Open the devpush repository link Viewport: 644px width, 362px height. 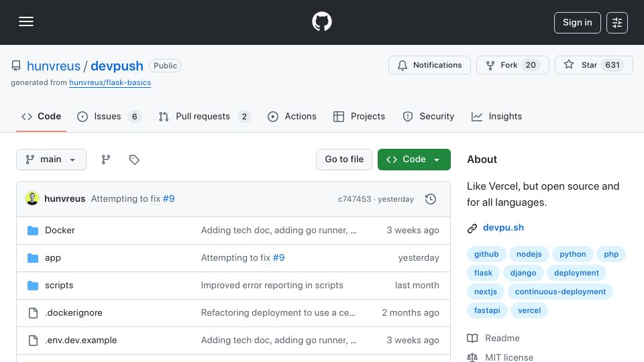(x=117, y=66)
